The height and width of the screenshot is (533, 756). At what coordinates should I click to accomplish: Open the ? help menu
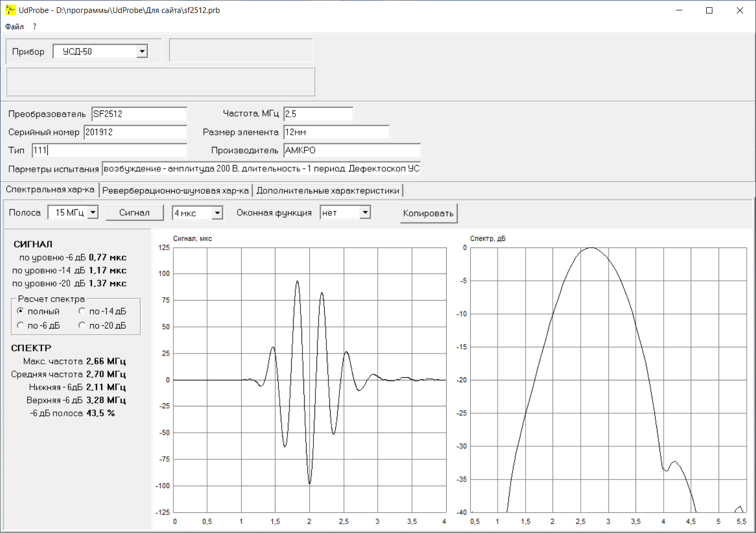pyautogui.click(x=35, y=26)
